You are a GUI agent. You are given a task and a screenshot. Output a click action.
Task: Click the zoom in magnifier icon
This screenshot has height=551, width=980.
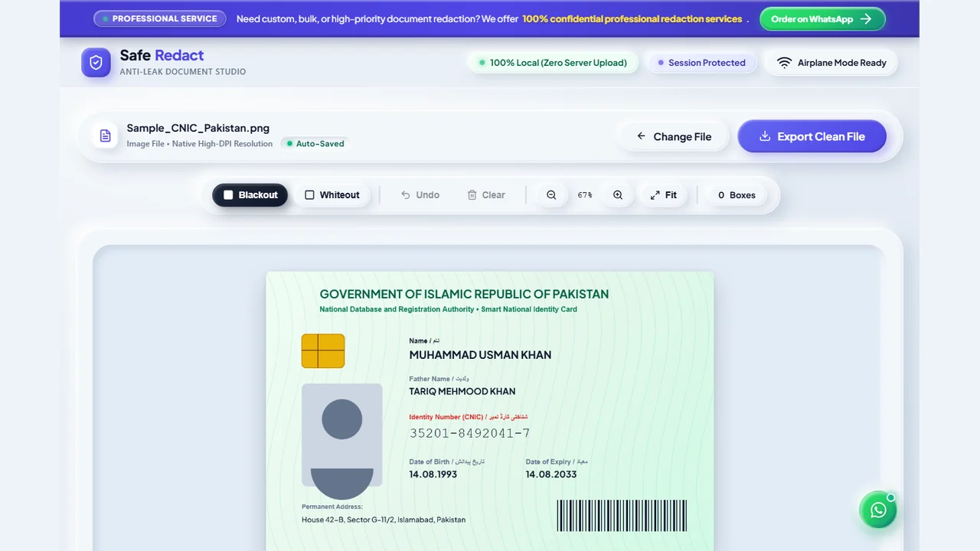(x=618, y=195)
